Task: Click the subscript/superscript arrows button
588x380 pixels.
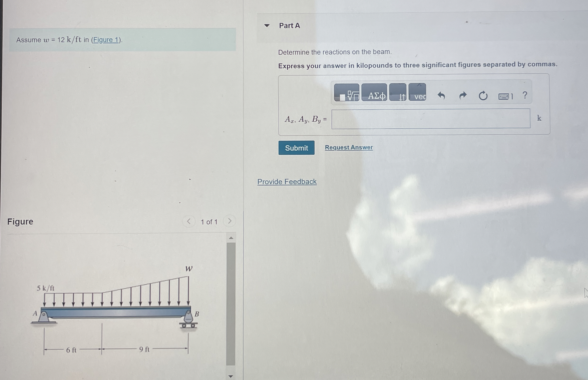Action: pyautogui.click(x=398, y=93)
